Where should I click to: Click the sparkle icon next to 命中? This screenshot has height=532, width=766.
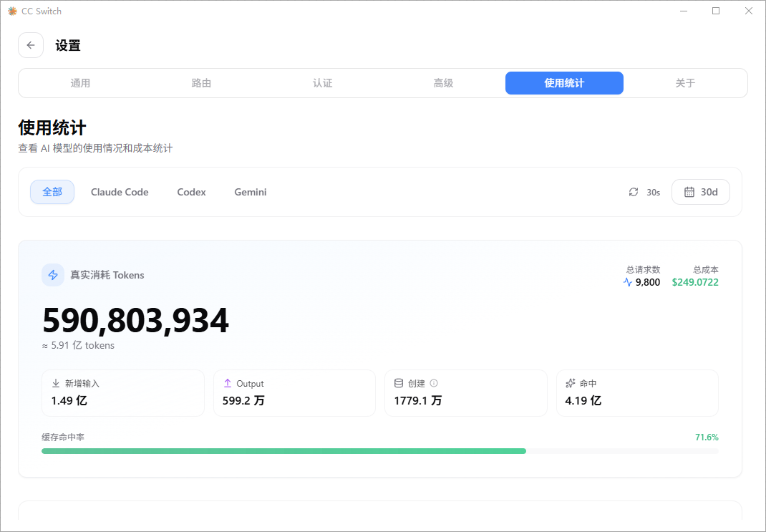click(570, 383)
